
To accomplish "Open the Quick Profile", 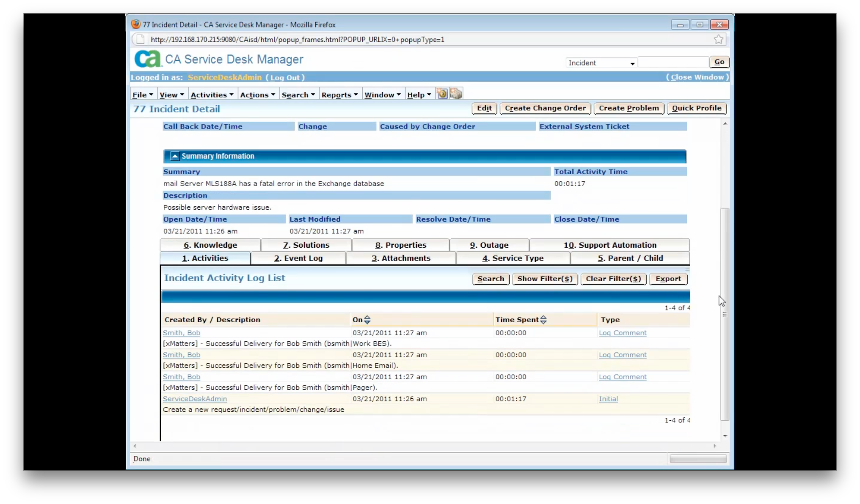I will (x=697, y=108).
